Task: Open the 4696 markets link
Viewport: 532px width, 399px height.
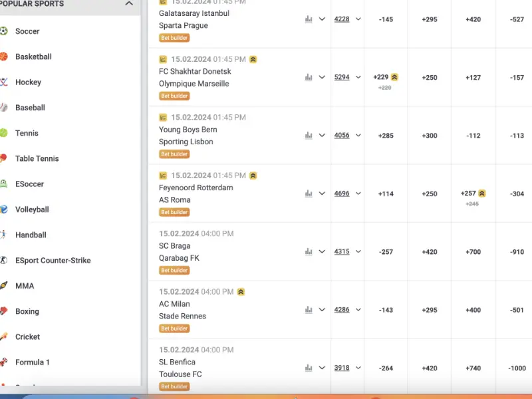Action: tap(342, 194)
